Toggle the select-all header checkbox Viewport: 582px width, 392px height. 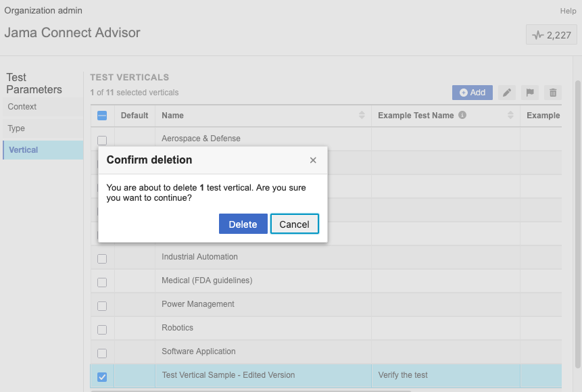pos(102,116)
